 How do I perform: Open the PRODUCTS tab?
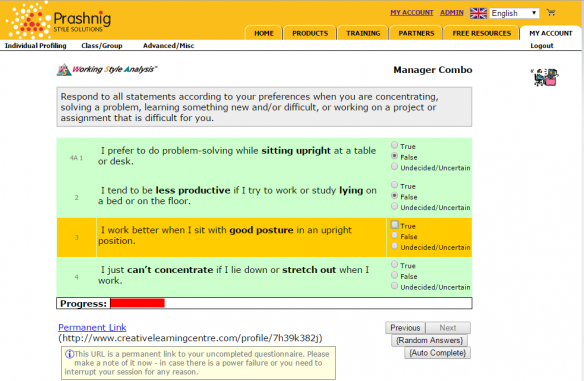click(310, 33)
